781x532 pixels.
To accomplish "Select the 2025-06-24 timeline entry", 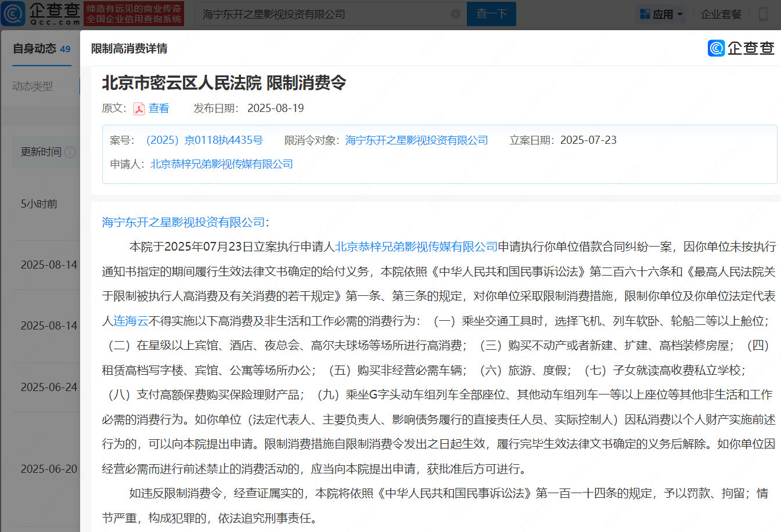I will click(x=49, y=388).
